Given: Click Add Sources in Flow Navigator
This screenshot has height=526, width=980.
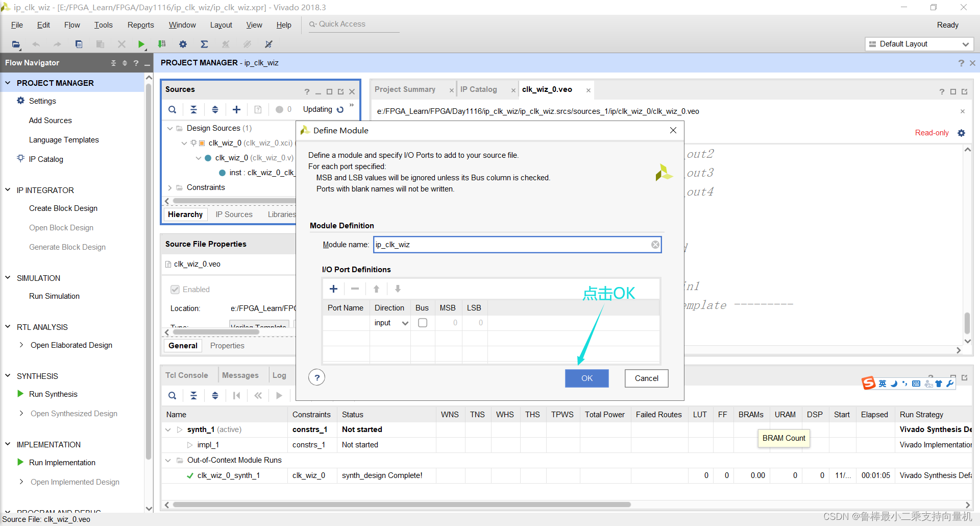Looking at the screenshot, I should point(50,121).
